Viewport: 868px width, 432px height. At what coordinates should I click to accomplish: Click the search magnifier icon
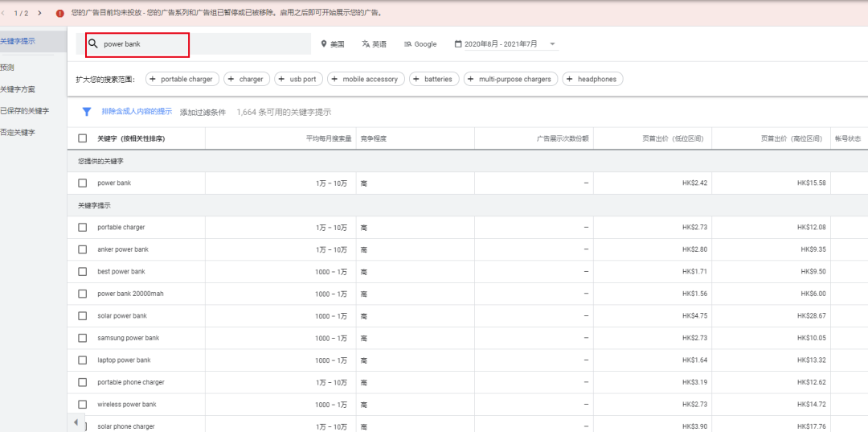93,43
